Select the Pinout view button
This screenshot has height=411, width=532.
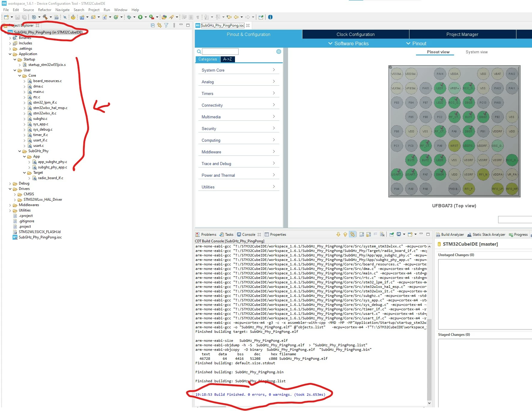click(438, 52)
